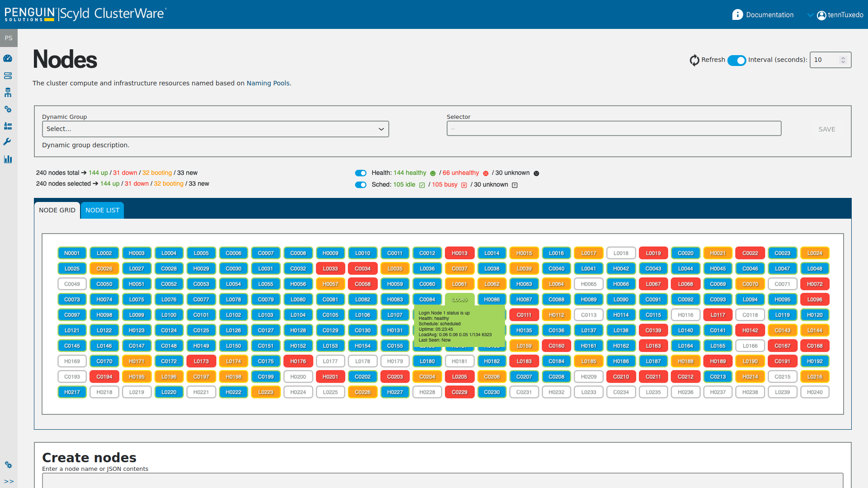The image size is (868, 488).
Task: Click the wrench tools icon in sidebar
Action: (7, 142)
